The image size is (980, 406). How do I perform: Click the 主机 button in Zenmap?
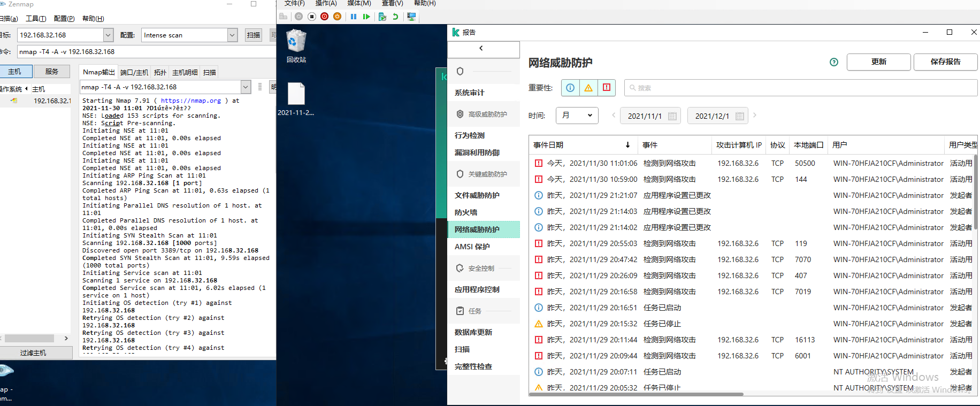point(15,71)
